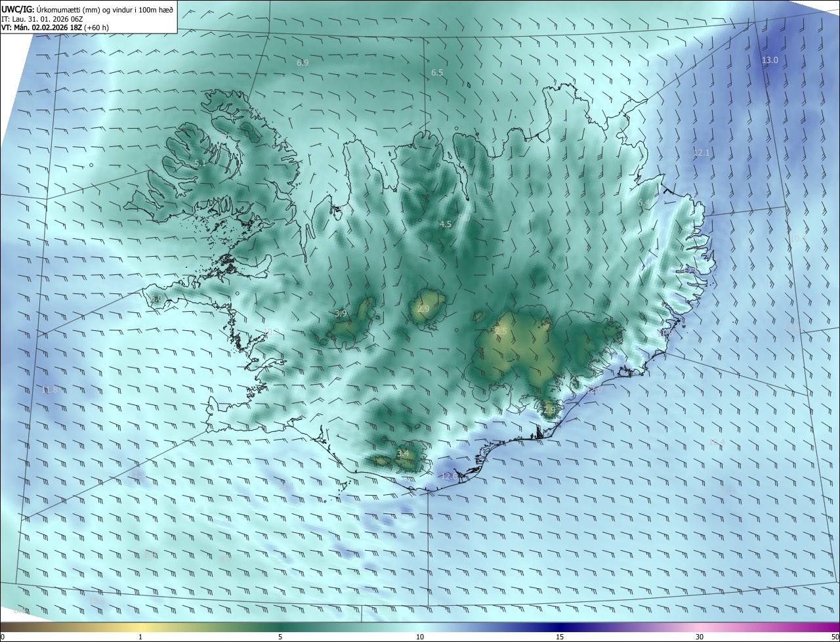
Task: Click the 0 tick on the color scale
Action: pyautogui.click(x=3, y=637)
